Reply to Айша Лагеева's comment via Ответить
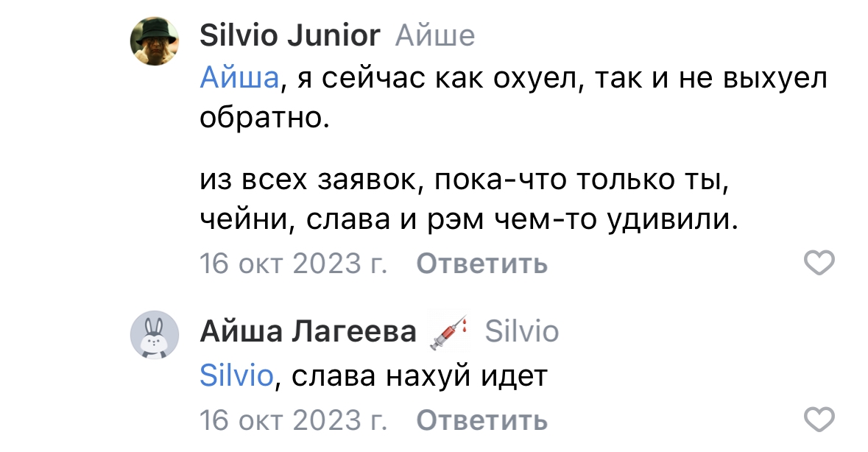 coord(481,420)
